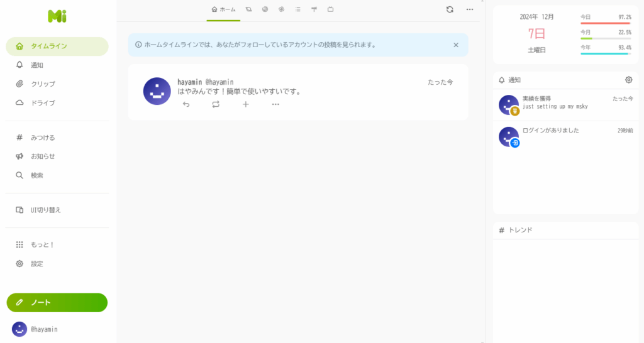Open the antennas tab icon
Viewport: 644px width, 343px height.
(314, 9)
